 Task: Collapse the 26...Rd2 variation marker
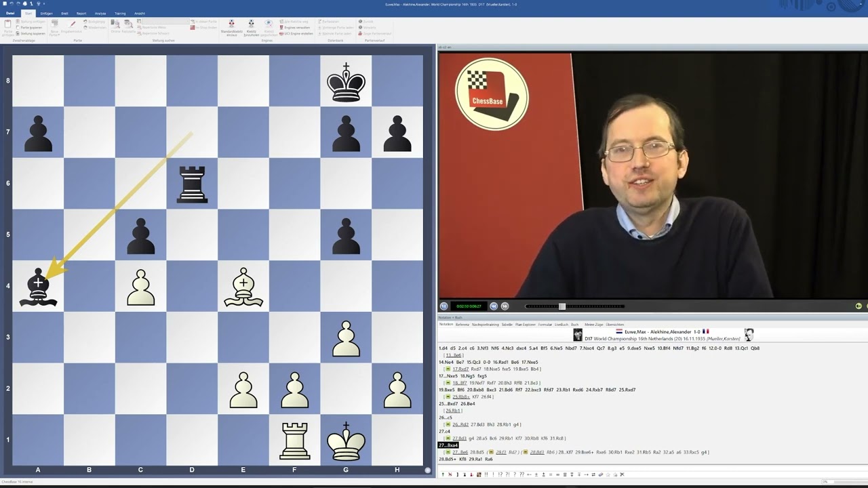[448, 424]
